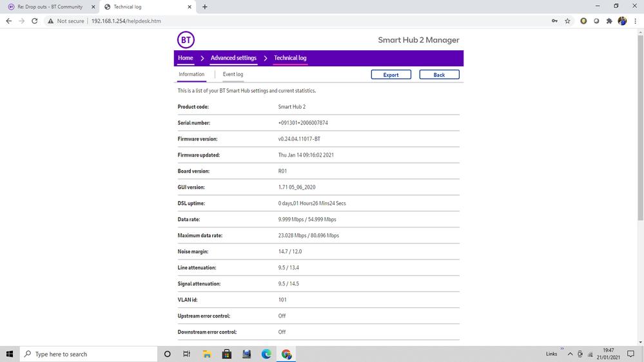The width and height of the screenshot is (644, 362).
Task: Open File Explorer from the taskbar
Action: tap(207, 354)
